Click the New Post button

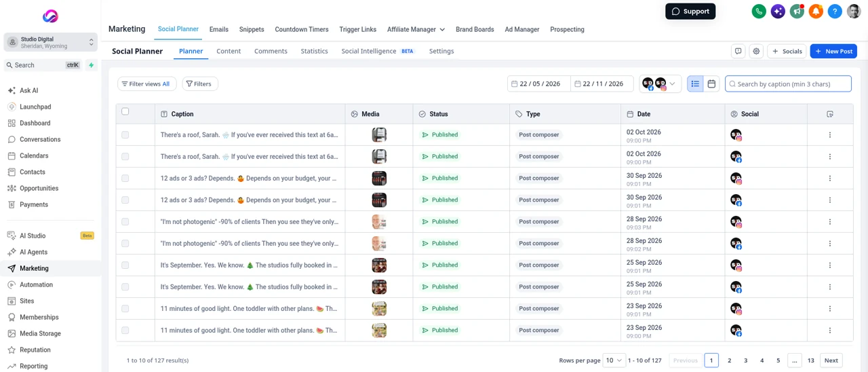(833, 51)
